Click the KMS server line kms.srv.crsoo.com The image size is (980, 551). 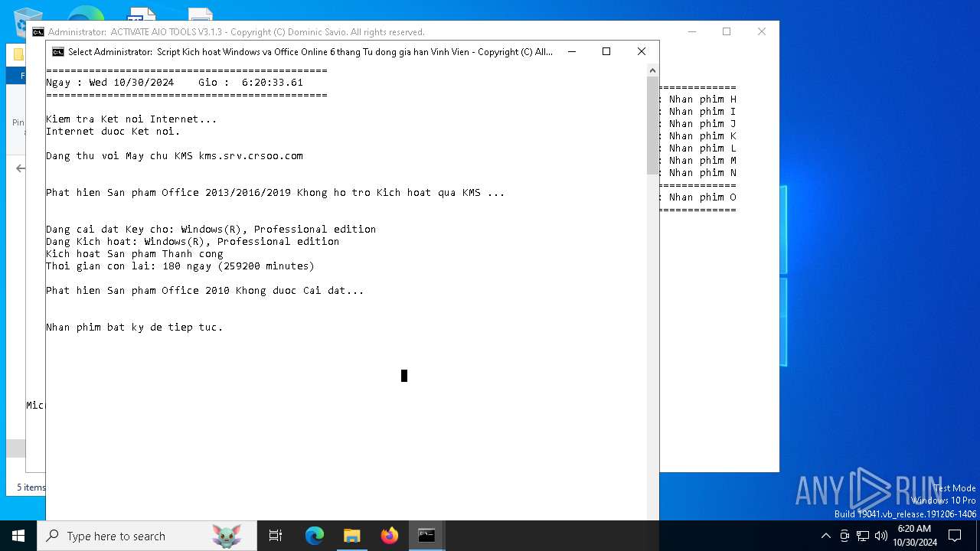coord(175,155)
